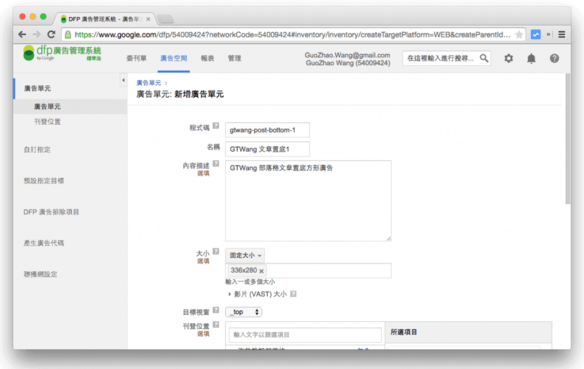The width and height of the screenshot is (584, 369).
Task: Open a new browser tab
Action: coord(165,19)
